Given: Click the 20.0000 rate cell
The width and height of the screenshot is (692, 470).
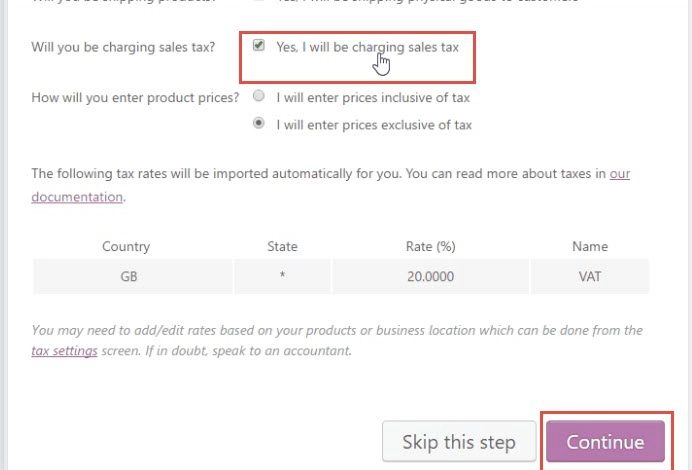Looking at the screenshot, I should click(430, 276).
